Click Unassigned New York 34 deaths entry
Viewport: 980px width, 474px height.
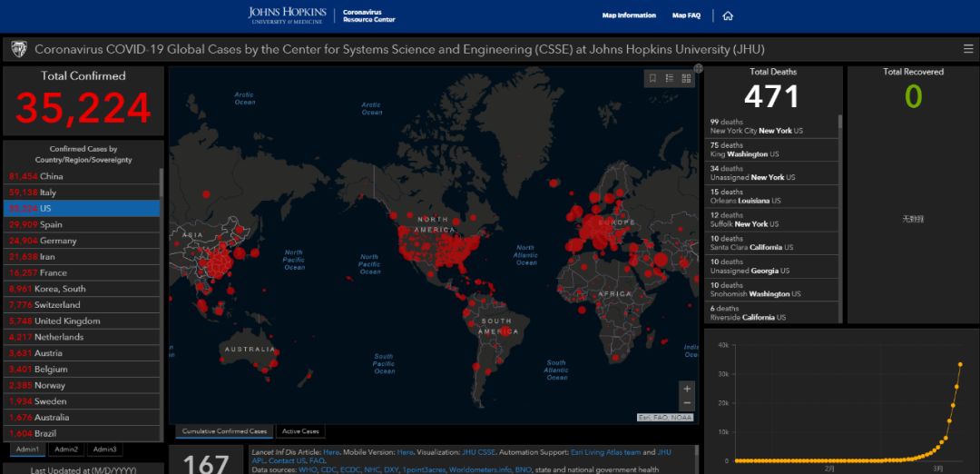pyautogui.click(x=771, y=173)
